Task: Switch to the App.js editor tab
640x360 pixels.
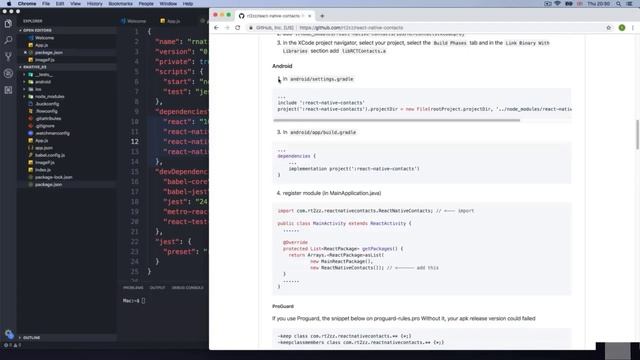Action: 171,21
